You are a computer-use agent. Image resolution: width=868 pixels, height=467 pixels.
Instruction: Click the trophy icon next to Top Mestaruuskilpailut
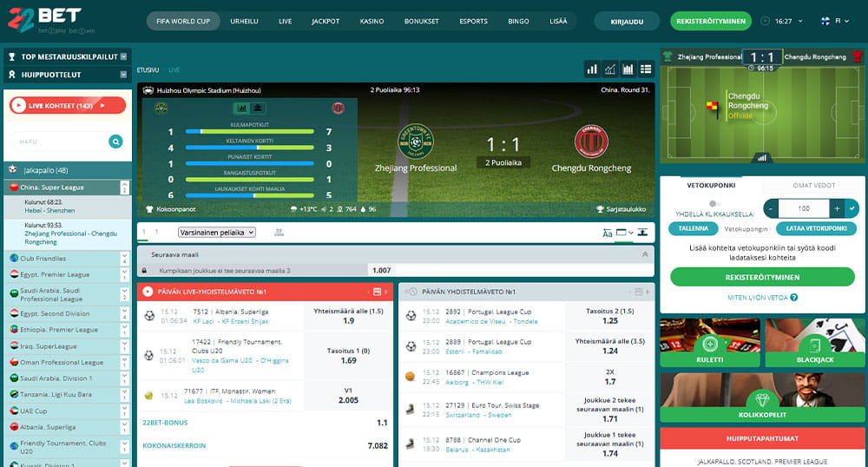coord(11,56)
